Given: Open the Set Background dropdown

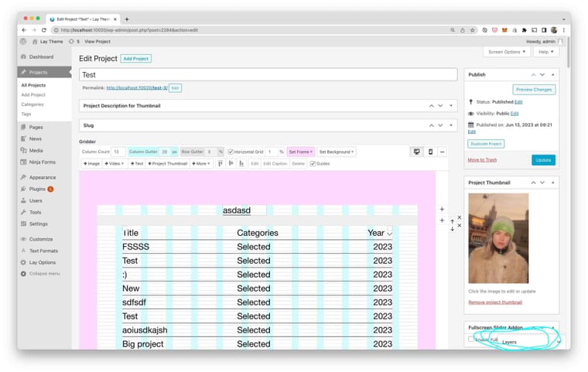Looking at the screenshot, I should click(x=337, y=152).
